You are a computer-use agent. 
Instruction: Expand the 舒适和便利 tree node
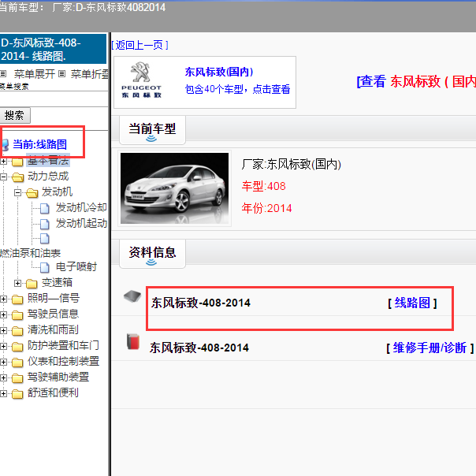coord(3,394)
